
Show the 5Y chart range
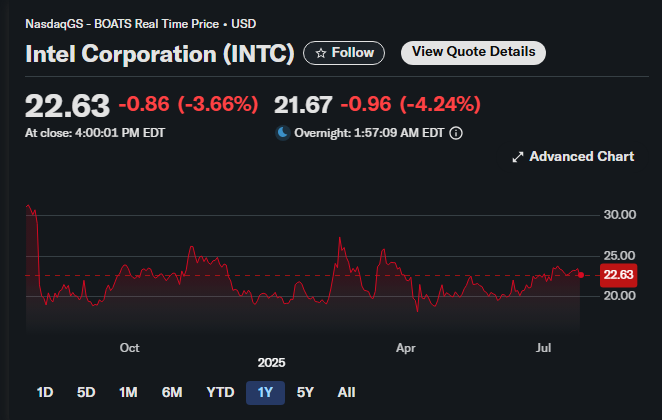(305, 393)
